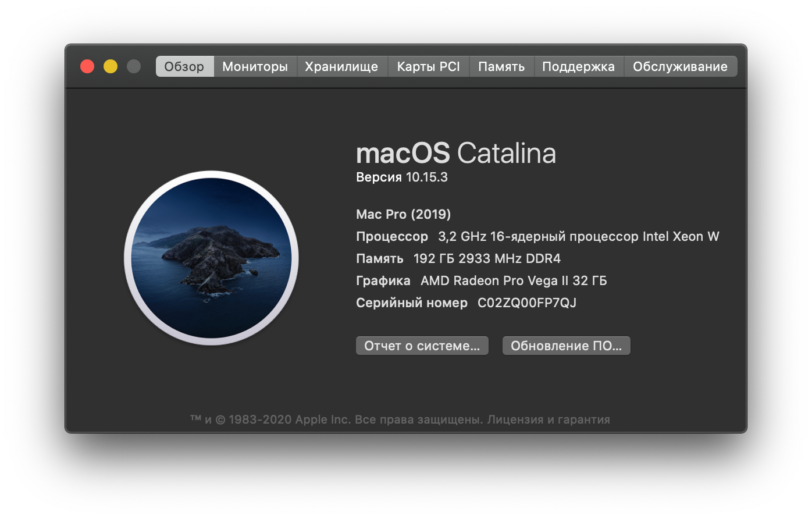Viewport: 812px width, 519px height.
Task: Click the Mac Pro (2019) model name
Action: tap(404, 215)
